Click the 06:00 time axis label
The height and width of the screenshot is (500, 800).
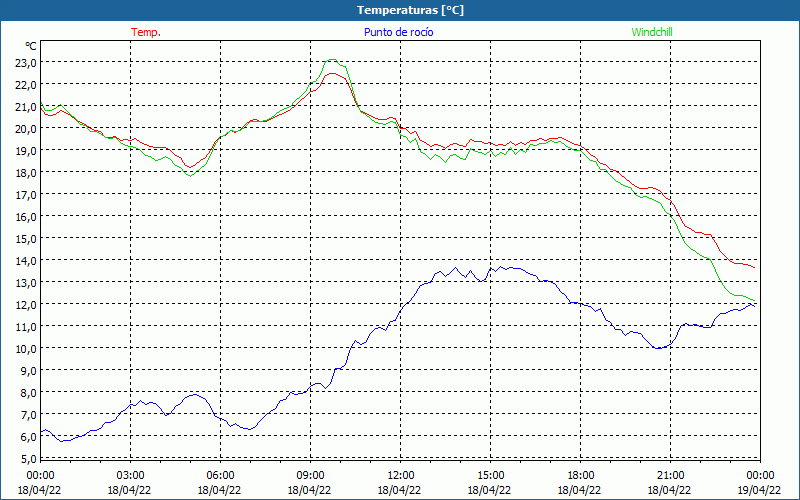click(220, 476)
